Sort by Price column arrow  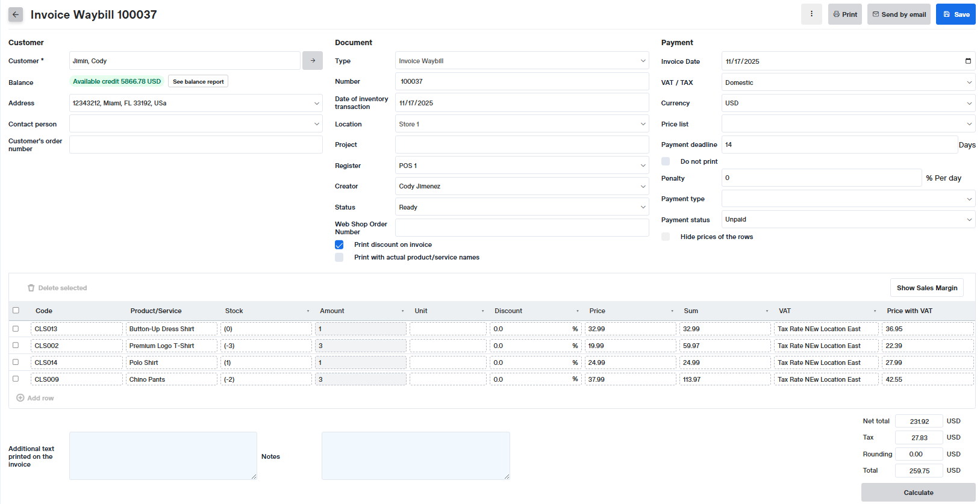672,311
